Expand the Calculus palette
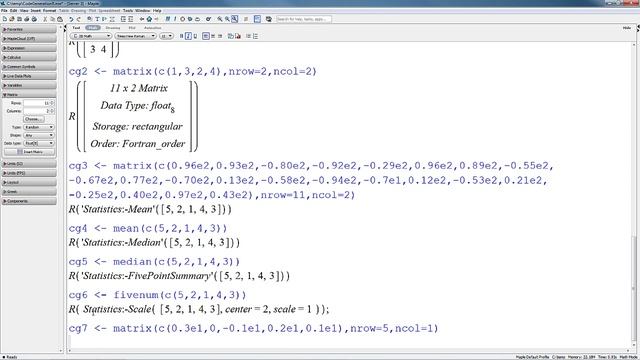This screenshot has width=640, height=360. tap(29, 58)
